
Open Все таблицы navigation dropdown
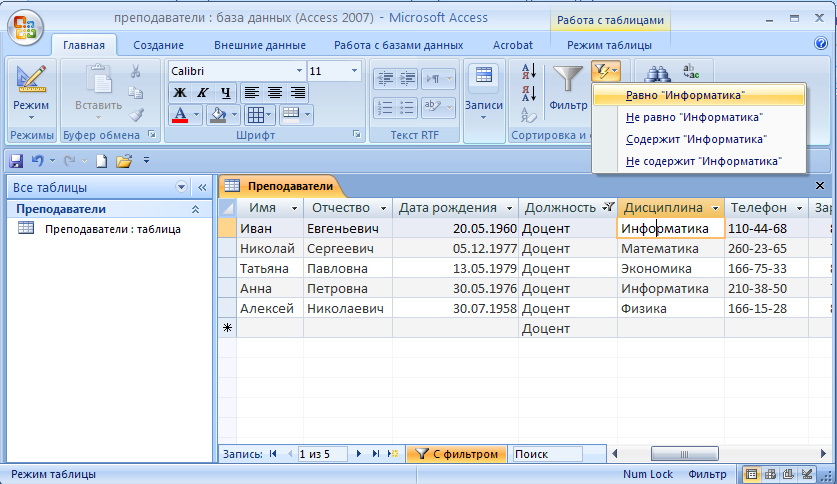pos(181,187)
